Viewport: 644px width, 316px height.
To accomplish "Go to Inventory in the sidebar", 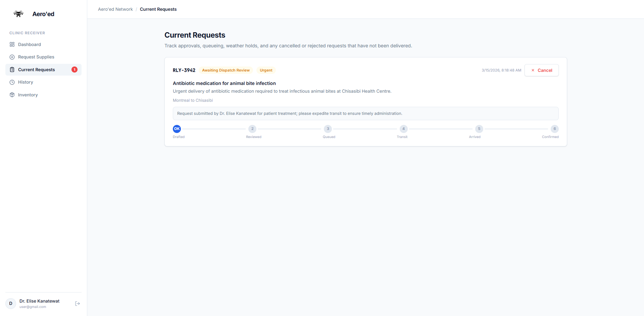I will (x=43, y=95).
